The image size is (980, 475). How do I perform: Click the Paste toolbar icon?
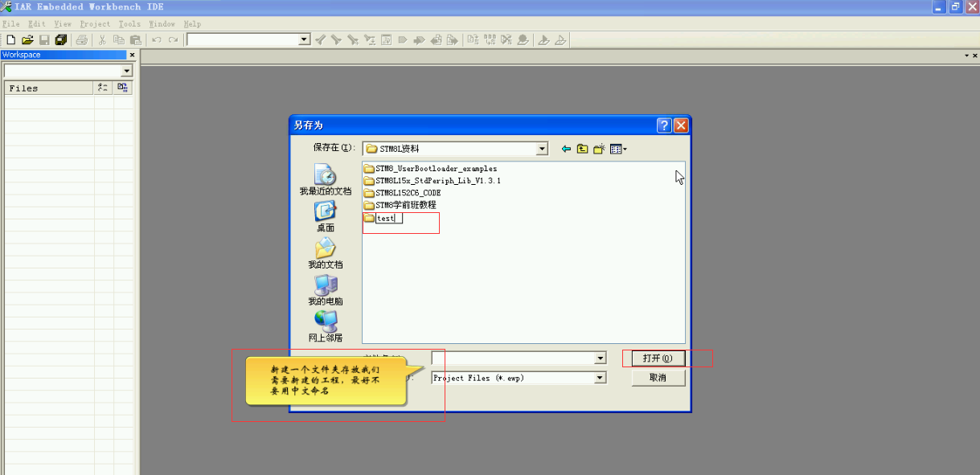[x=135, y=39]
